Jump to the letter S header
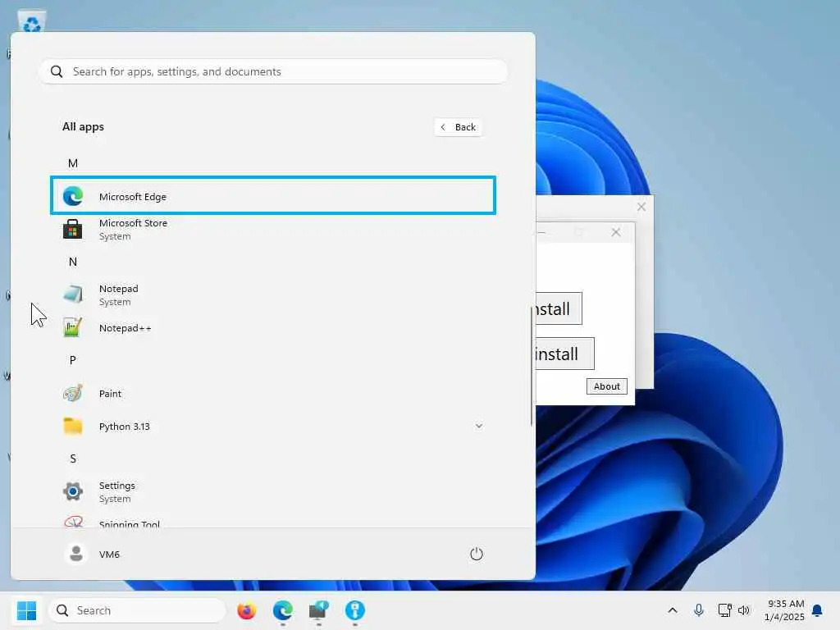Image resolution: width=840 pixels, height=630 pixels. click(73, 459)
